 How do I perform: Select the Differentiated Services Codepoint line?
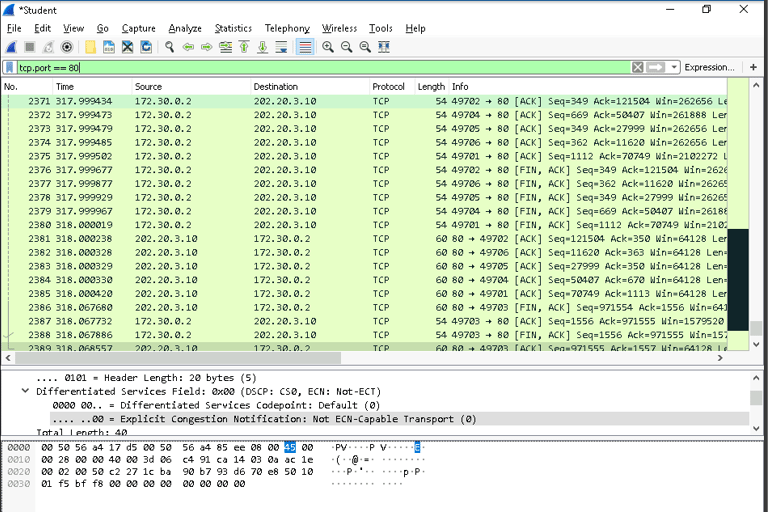pos(216,405)
